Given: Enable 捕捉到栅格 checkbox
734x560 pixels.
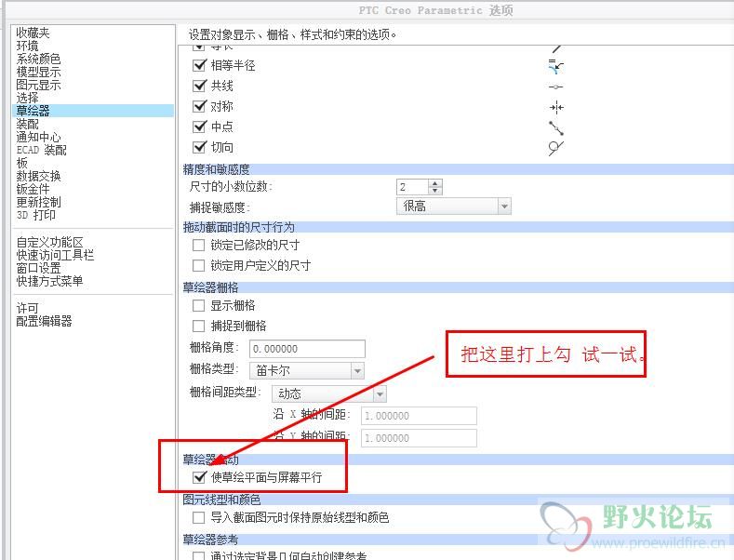Looking at the screenshot, I should [198, 326].
